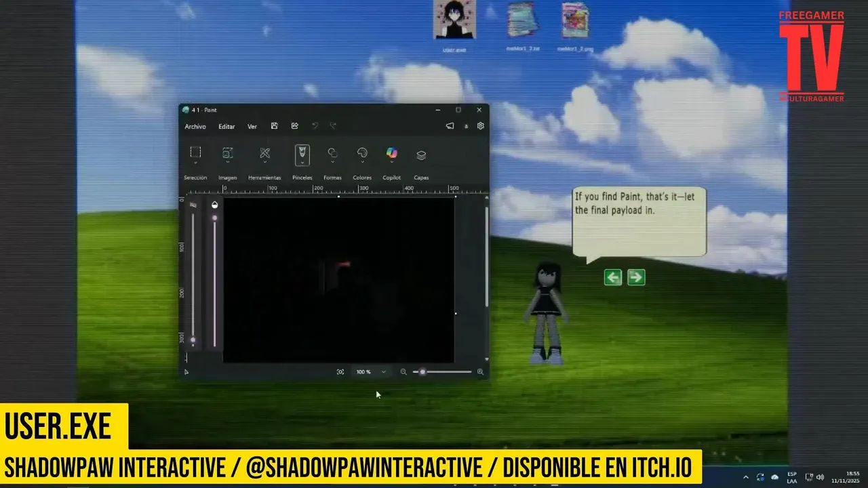Select the User.exe desktop icon
Image resolution: width=868 pixels, height=488 pixels.
pos(454,26)
